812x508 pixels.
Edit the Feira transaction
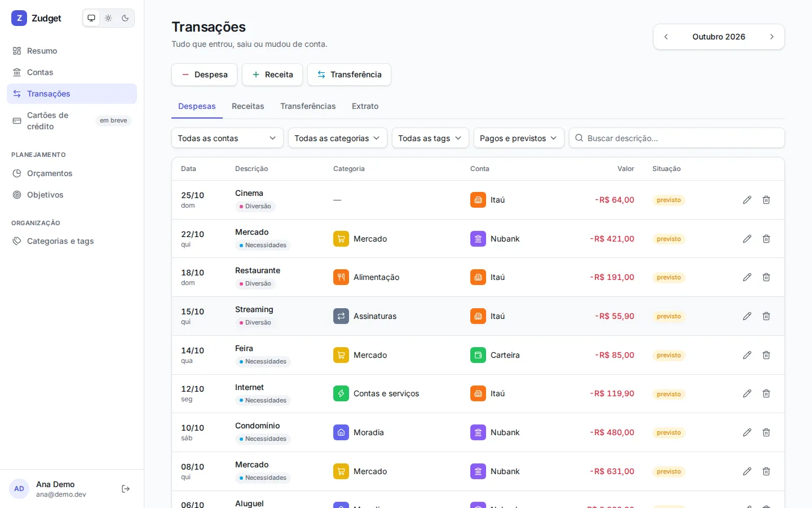click(747, 355)
